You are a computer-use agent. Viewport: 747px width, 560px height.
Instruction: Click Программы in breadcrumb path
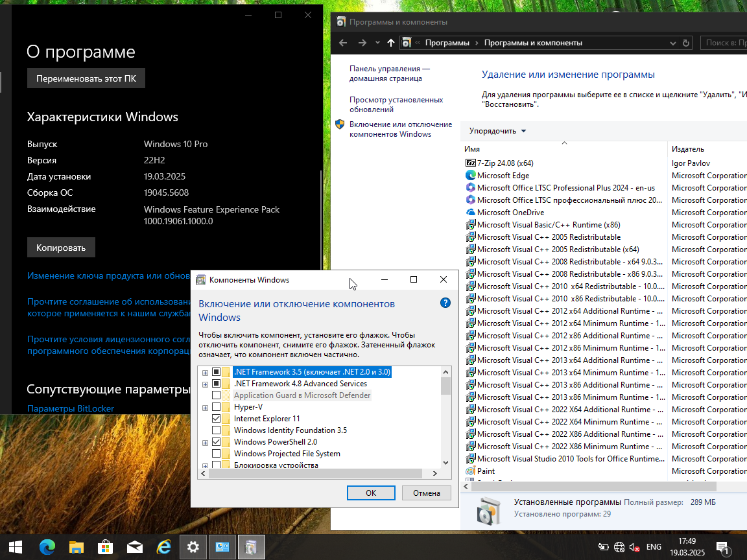(x=447, y=43)
